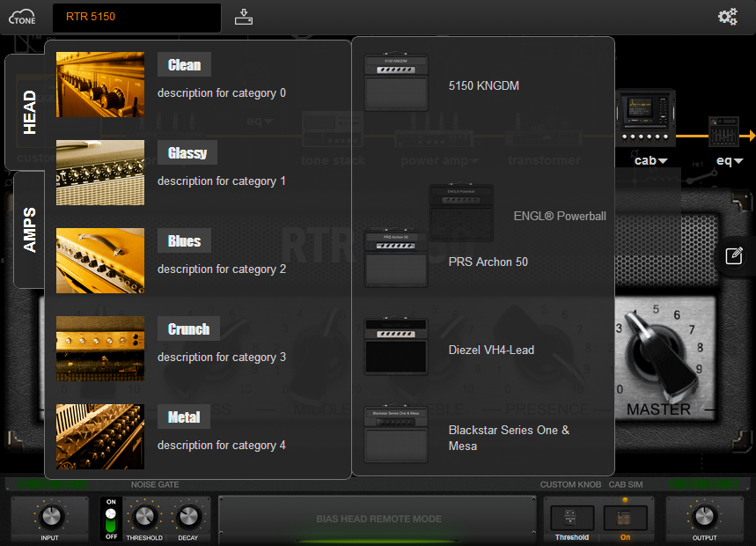Image resolution: width=756 pixels, height=546 pixels.
Task: Click 'description for category 1' text
Action: 221,181
